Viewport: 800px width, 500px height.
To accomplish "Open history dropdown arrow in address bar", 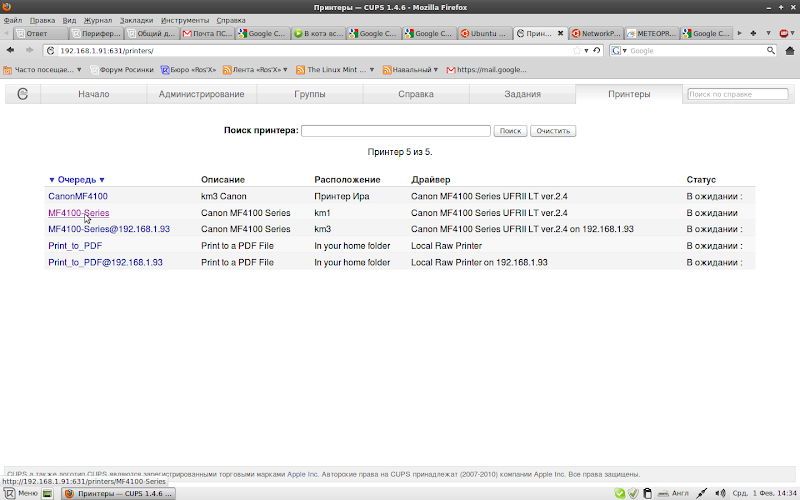I will tap(587, 51).
